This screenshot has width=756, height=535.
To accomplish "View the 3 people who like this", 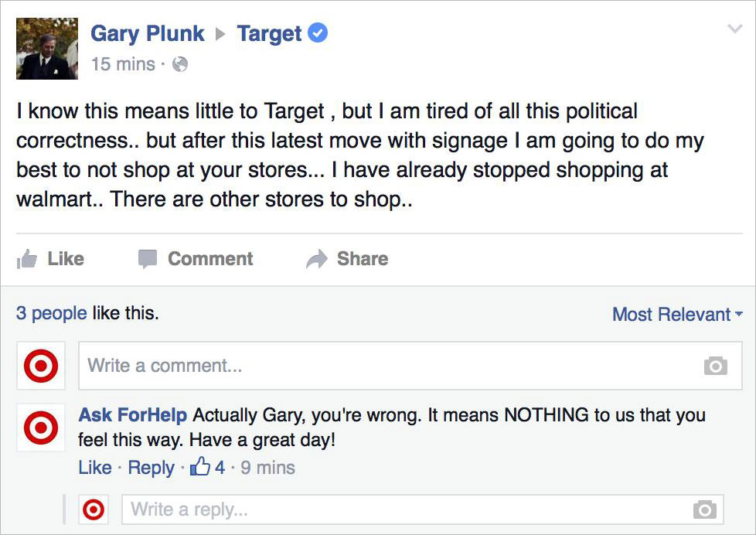I will [x=52, y=313].
